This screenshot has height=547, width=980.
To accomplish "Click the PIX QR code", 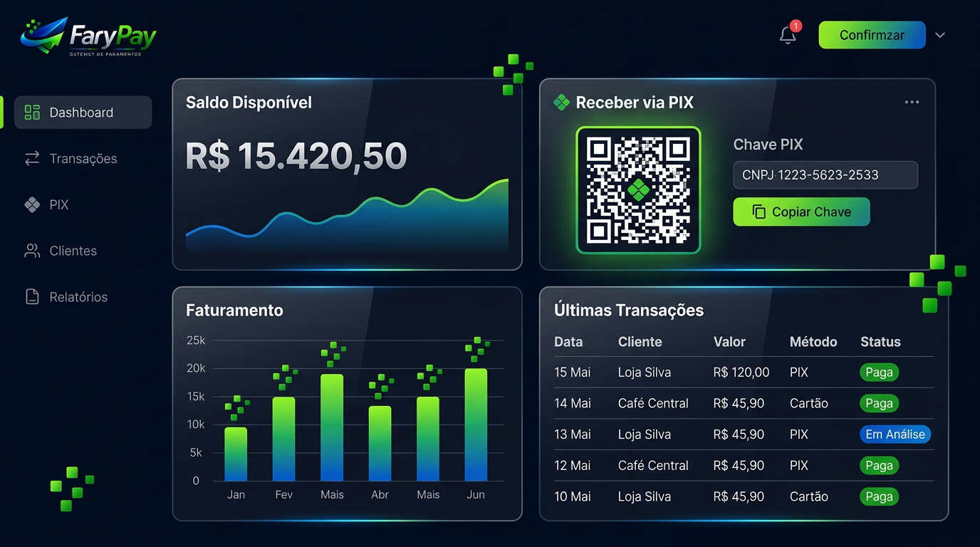I will (x=637, y=190).
